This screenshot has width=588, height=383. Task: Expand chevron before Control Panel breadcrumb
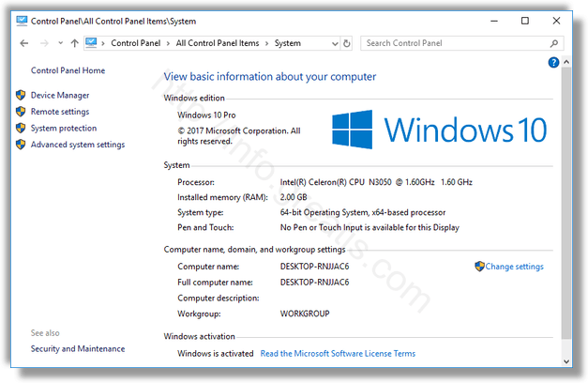pos(103,43)
